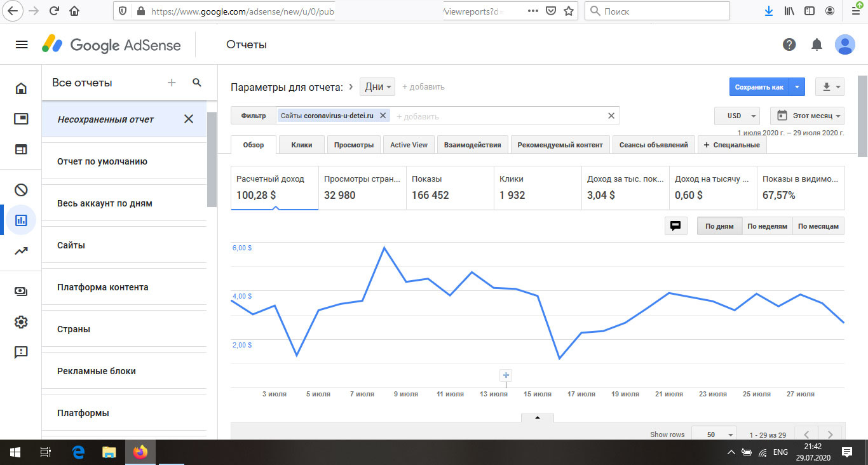Clear all filters in the filter bar
The height and width of the screenshot is (465, 868).
tap(611, 116)
